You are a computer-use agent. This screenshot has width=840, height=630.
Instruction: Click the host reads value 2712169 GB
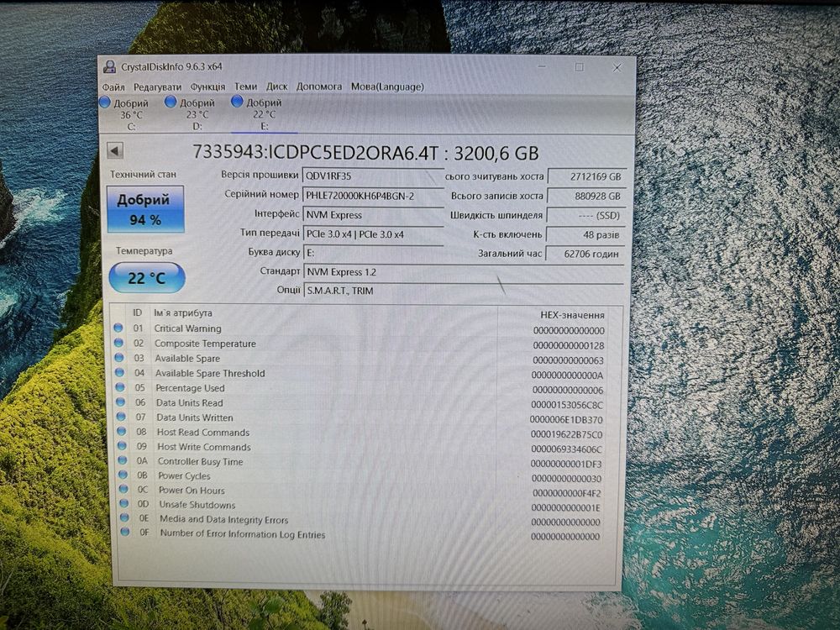click(586, 176)
